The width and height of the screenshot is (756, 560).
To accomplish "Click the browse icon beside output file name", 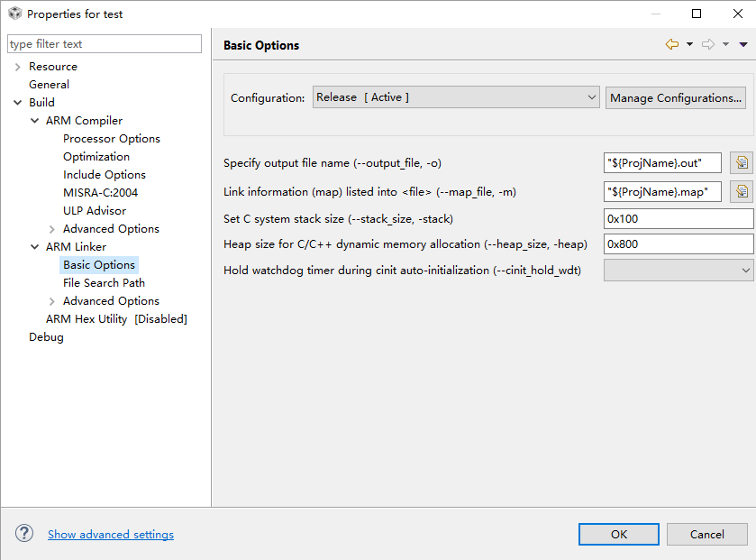I will click(x=741, y=163).
